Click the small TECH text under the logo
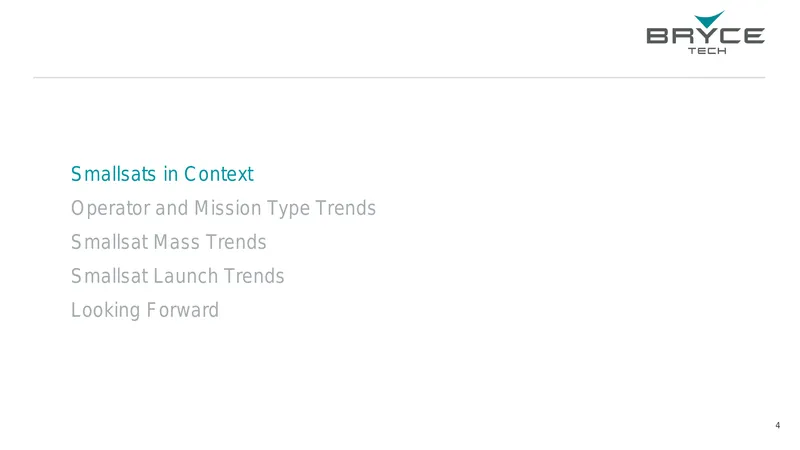 tap(707, 51)
